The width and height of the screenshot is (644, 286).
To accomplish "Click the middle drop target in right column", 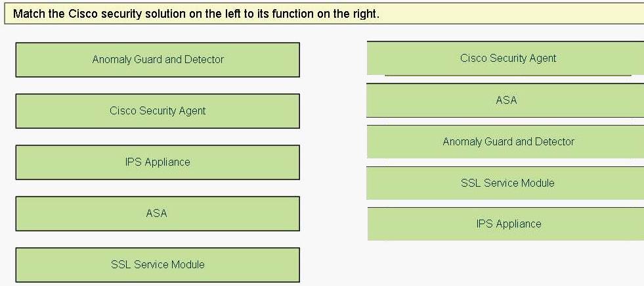I will pyautogui.click(x=505, y=142).
